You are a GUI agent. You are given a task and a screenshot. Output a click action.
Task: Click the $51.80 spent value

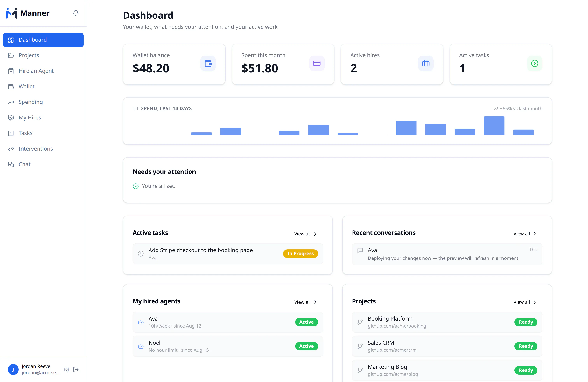click(x=260, y=68)
